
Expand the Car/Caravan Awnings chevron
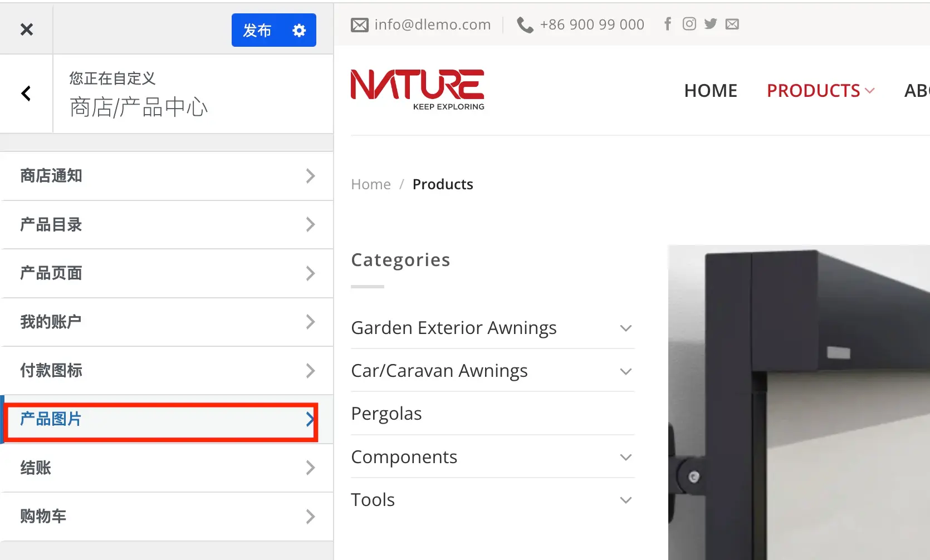coord(625,371)
